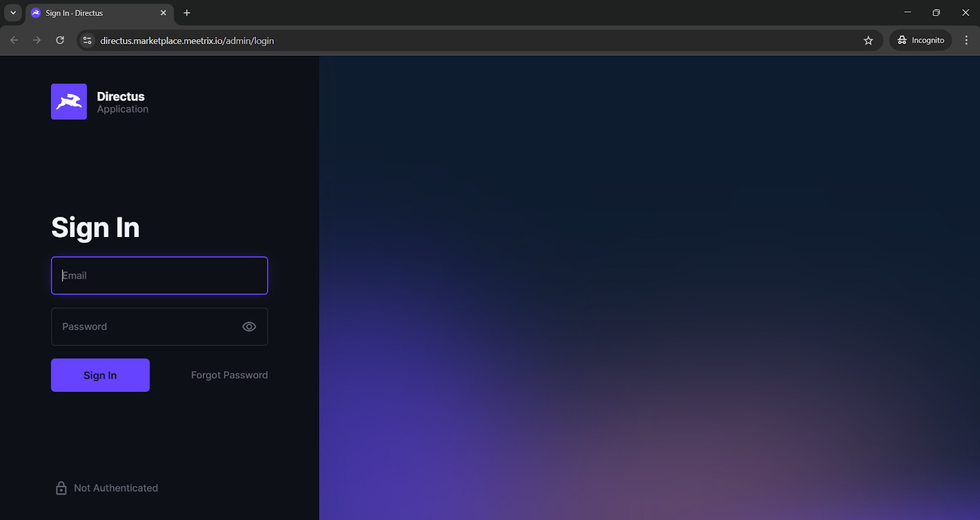Select the address bar URL

click(x=187, y=40)
